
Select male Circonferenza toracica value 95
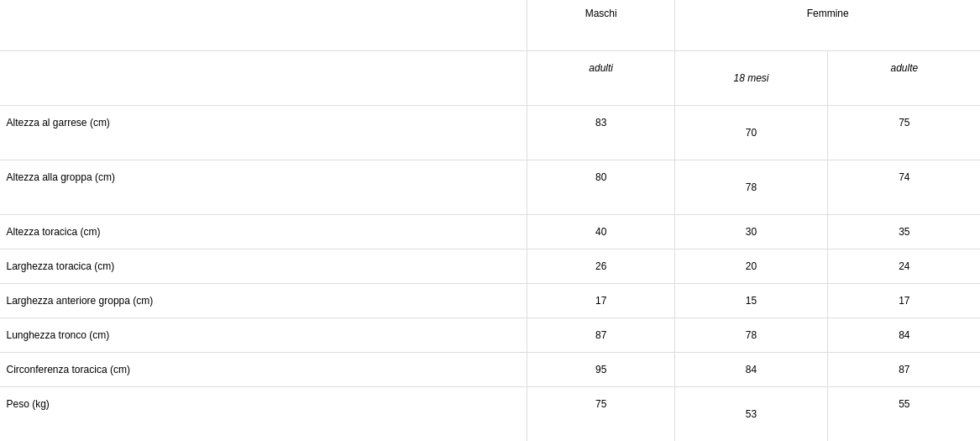coord(600,370)
